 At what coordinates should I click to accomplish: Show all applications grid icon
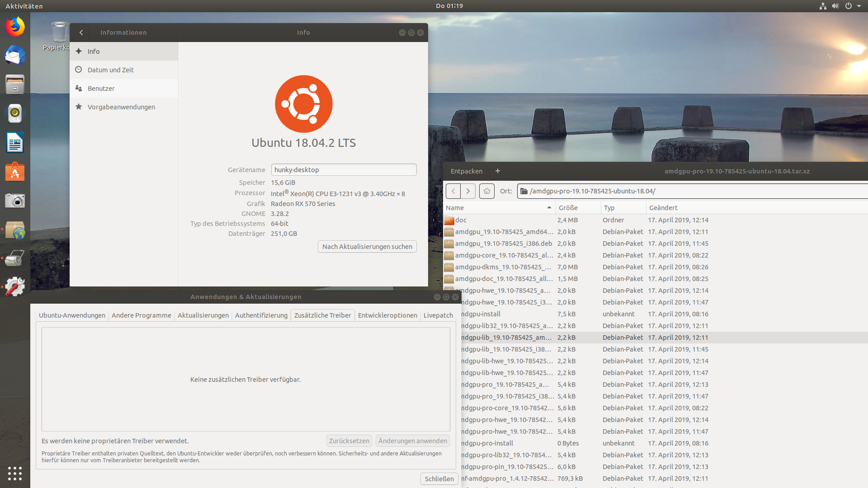coord(15,473)
